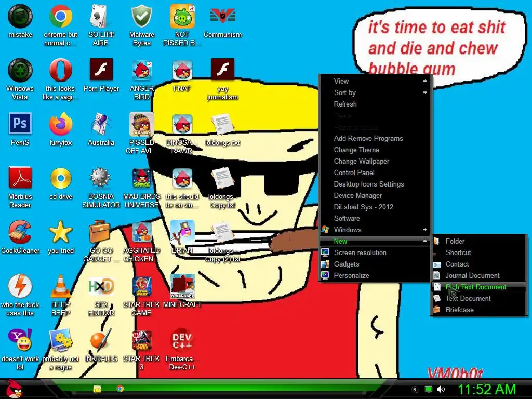Open the 'DINOSA... RAWR' icon
The height and width of the screenshot is (399, 532).
[182, 124]
